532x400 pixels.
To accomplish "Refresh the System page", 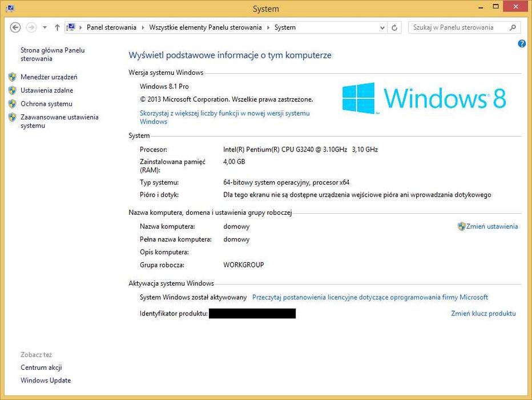I will [394, 28].
